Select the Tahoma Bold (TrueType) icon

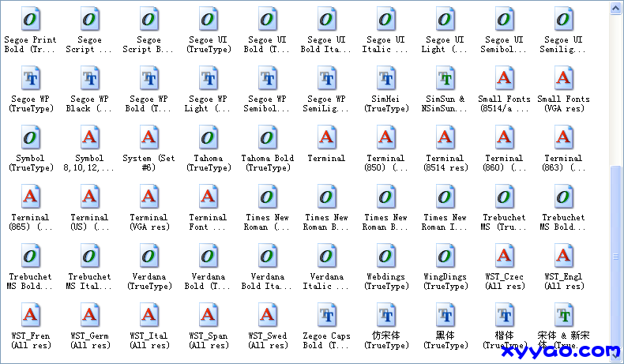[x=268, y=137]
